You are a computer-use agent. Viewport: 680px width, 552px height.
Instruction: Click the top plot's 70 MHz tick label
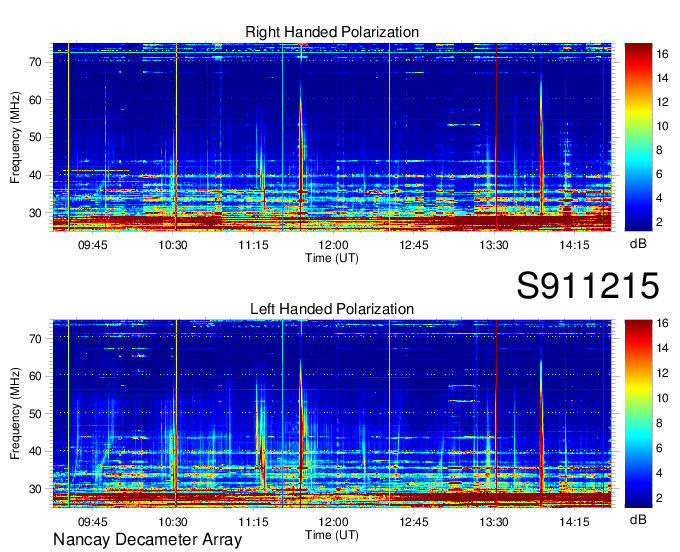click(36, 62)
